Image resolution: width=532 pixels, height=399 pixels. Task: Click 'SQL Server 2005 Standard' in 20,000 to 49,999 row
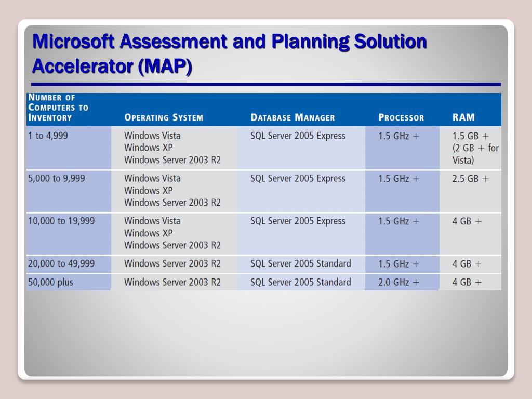click(x=301, y=263)
